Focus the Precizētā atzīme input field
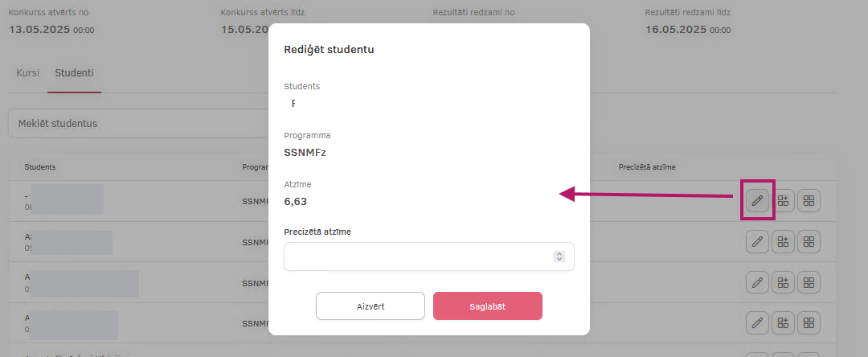Viewport: 868px width, 357px height. [429, 256]
